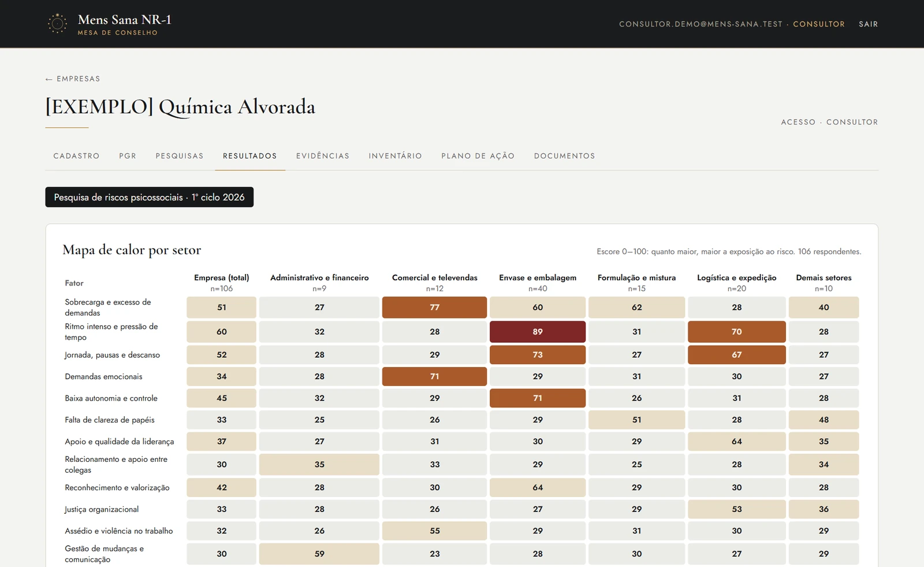Select the Formulação e mistura column header

[637, 283]
